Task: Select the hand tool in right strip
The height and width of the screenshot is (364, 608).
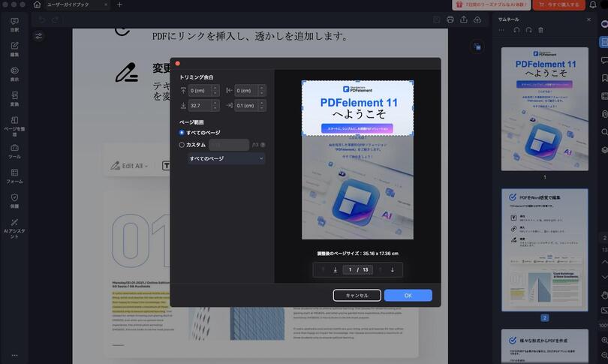Action: pos(604,295)
